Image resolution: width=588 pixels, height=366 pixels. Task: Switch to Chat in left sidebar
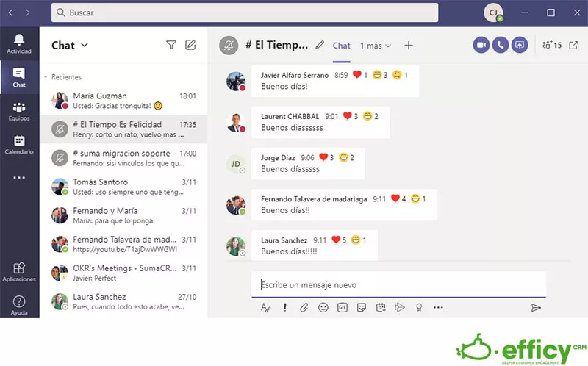(x=19, y=78)
